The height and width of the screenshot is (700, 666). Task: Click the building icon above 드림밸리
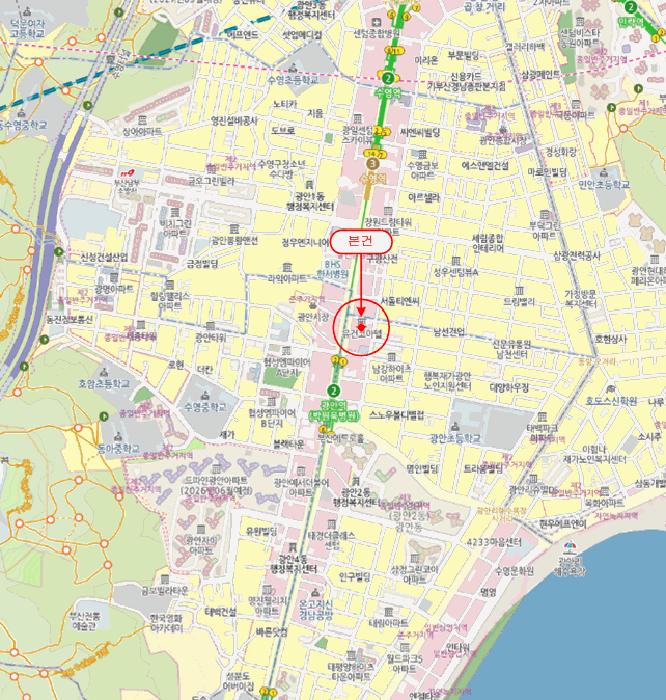click(519, 291)
